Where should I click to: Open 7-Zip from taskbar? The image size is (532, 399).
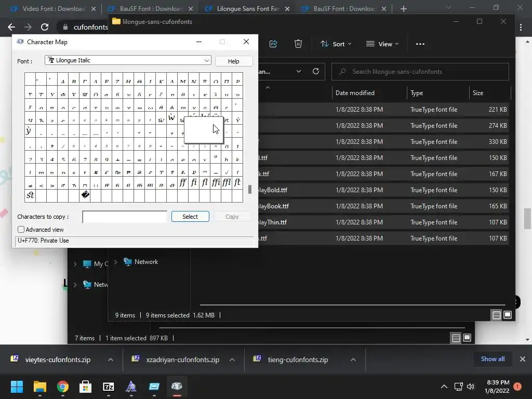pos(108,387)
